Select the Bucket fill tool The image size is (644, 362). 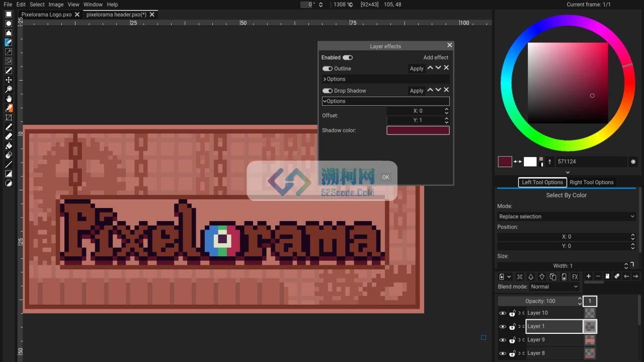click(x=9, y=146)
